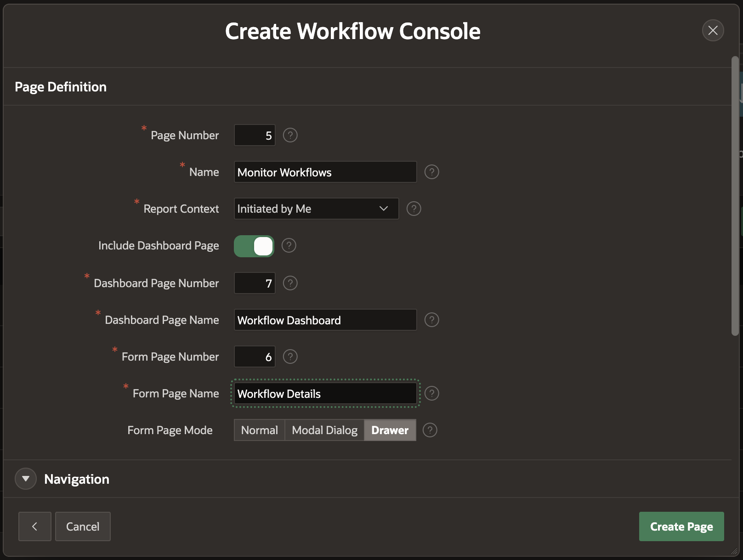Disable the Include Dashboard Page toggle
Viewport: 743px width, 560px height.
(254, 246)
